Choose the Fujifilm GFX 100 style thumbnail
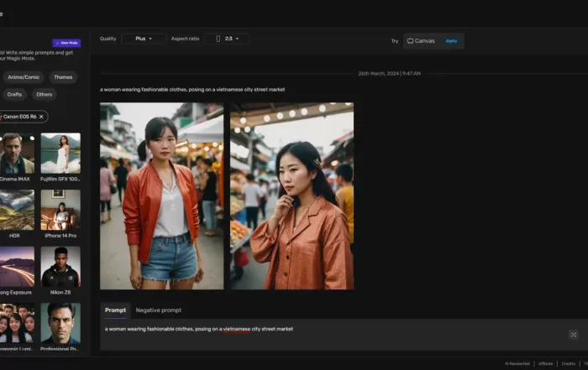Image resolution: width=588 pixels, height=370 pixels. coord(60,154)
